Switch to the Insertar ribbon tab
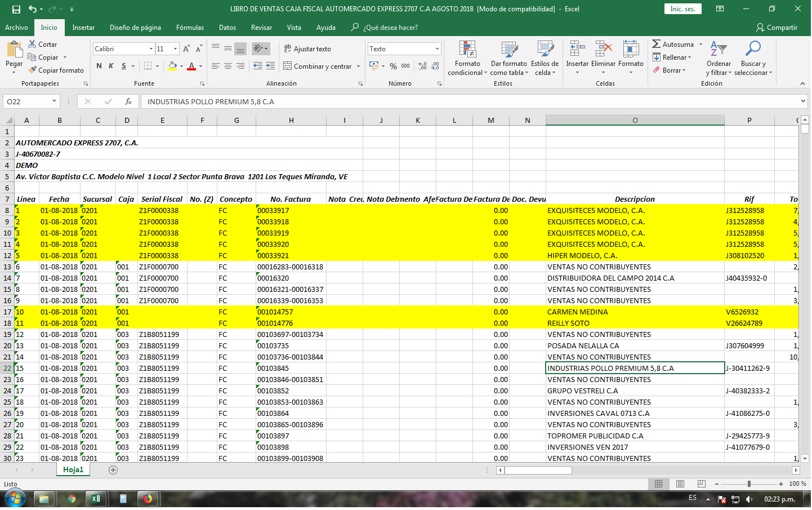The image size is (812, 510). (x=83, y=28)
